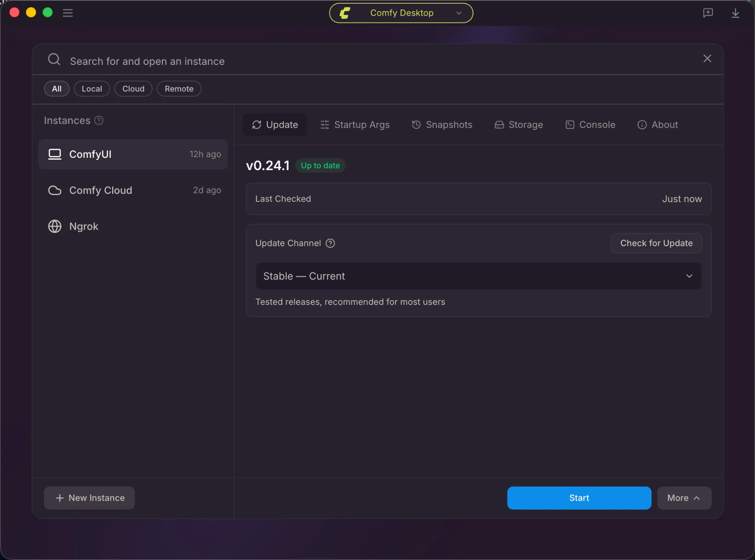Click the Update Channel label
Screen dimensions: 755x560
(x=288, y=243)
